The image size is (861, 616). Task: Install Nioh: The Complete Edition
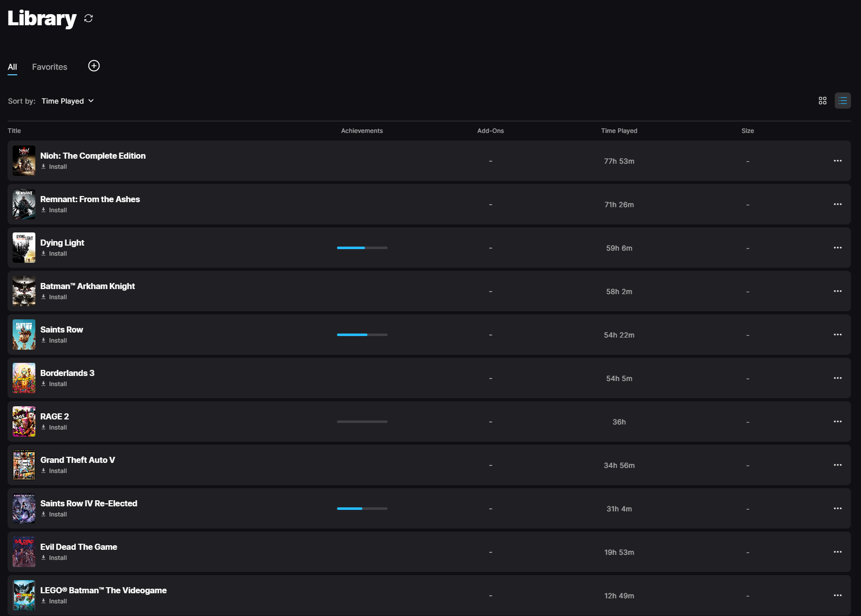point(54,167)
